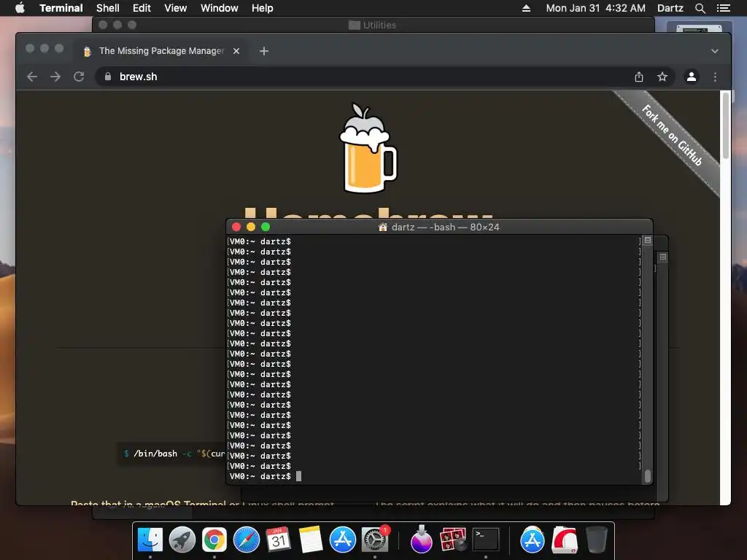Minimize the front Terminal window
Screen dimensions: 747x560
pyautogui.click(x=251, y=227)
